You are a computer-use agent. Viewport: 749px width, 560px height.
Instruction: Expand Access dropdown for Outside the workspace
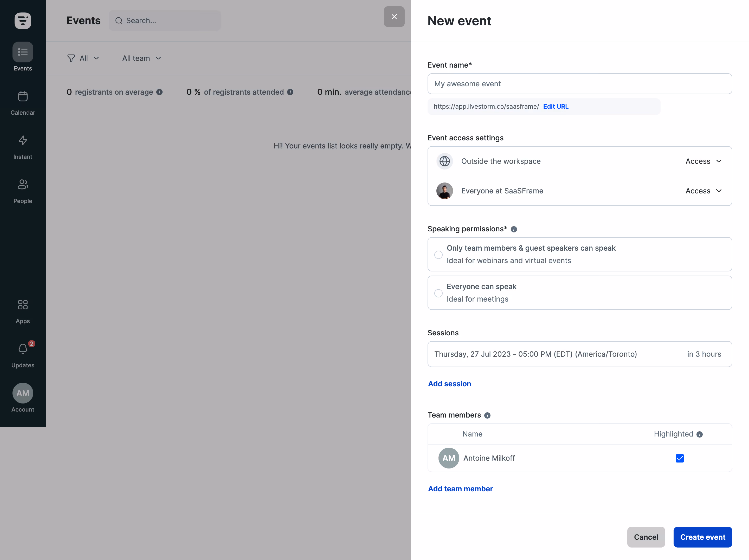coord(704,161)
